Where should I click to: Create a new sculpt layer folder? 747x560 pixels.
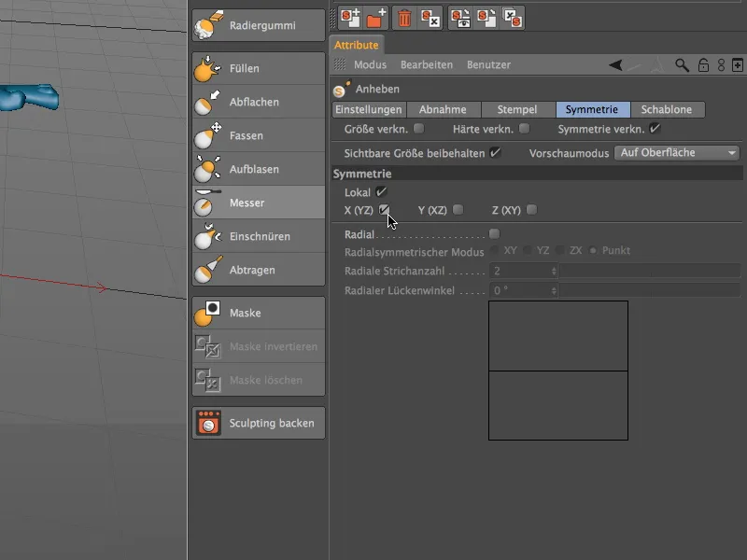(376, 18)
